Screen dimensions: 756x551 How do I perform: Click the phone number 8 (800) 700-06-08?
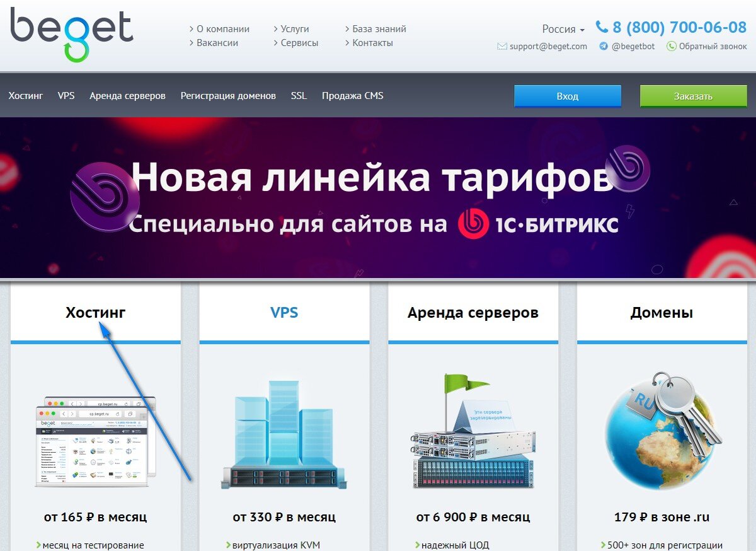(679, 27)
